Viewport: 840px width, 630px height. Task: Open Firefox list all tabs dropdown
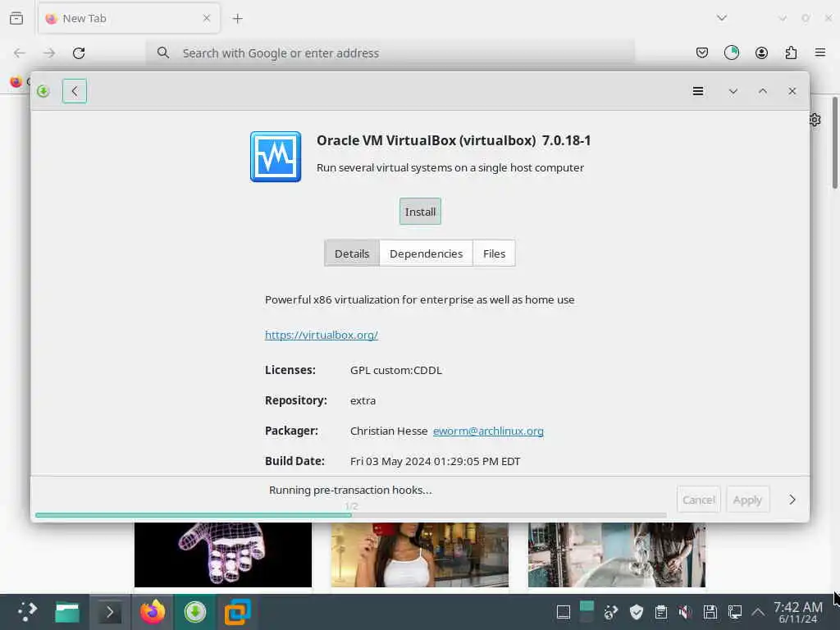click(x=722, y=18)
